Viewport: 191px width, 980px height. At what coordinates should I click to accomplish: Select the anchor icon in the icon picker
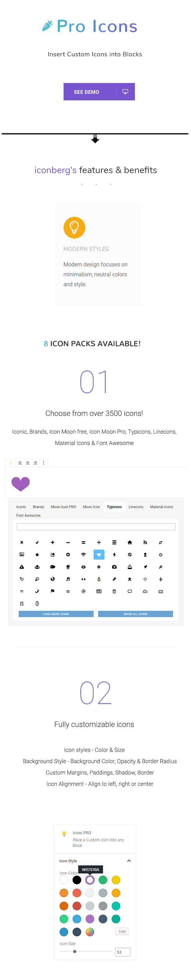(99, 578)
